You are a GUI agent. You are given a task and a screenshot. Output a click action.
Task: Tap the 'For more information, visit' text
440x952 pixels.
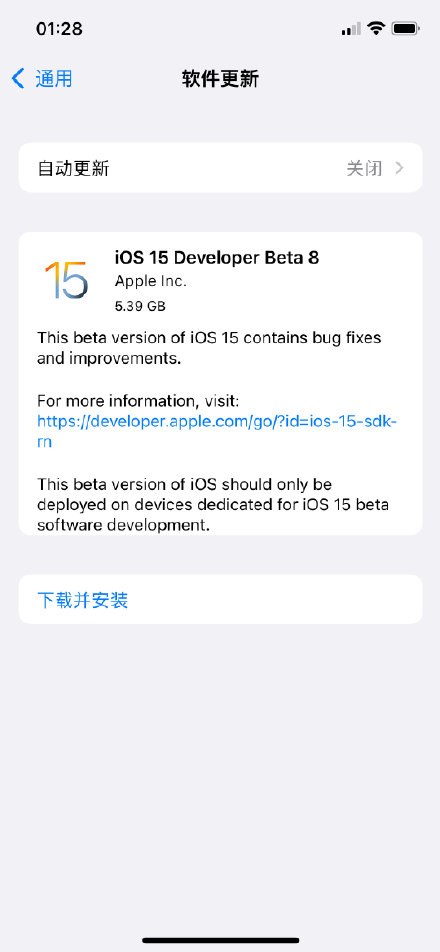pyautogui.click(x=138, y=401)
